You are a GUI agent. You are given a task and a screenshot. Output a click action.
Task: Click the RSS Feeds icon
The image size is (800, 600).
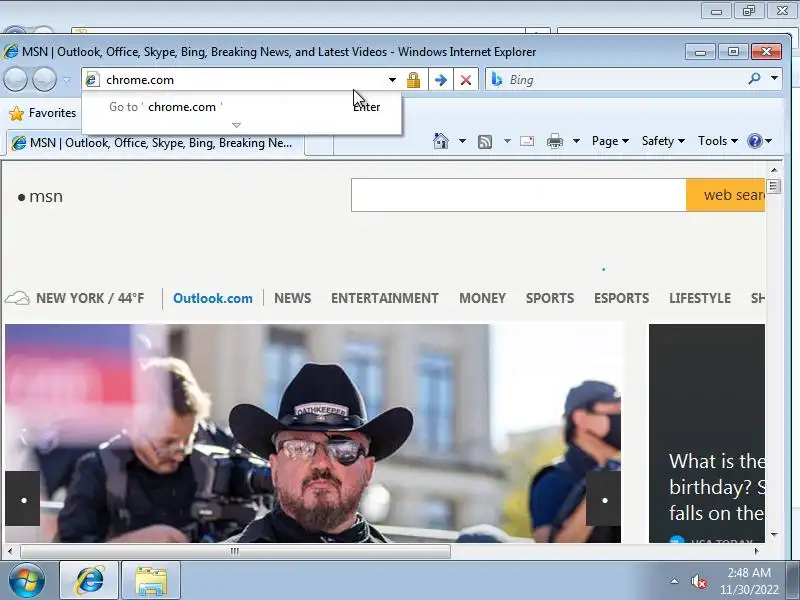click(485, 141)
